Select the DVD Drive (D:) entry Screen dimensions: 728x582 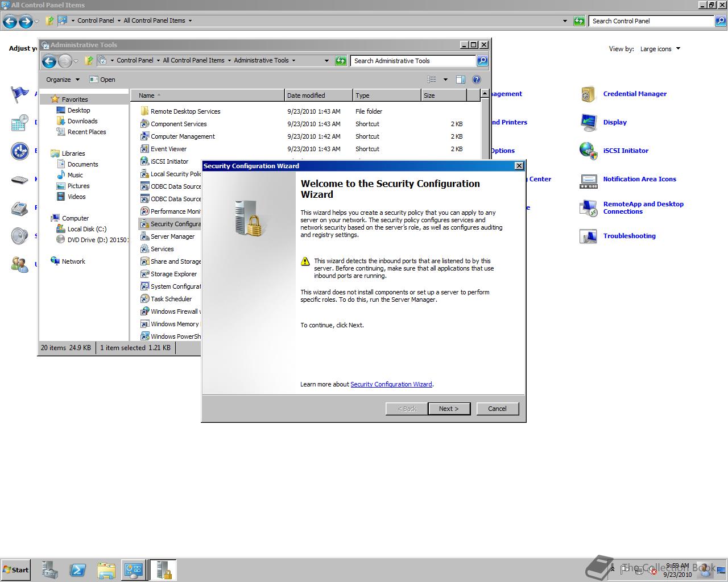pos(92,240)
